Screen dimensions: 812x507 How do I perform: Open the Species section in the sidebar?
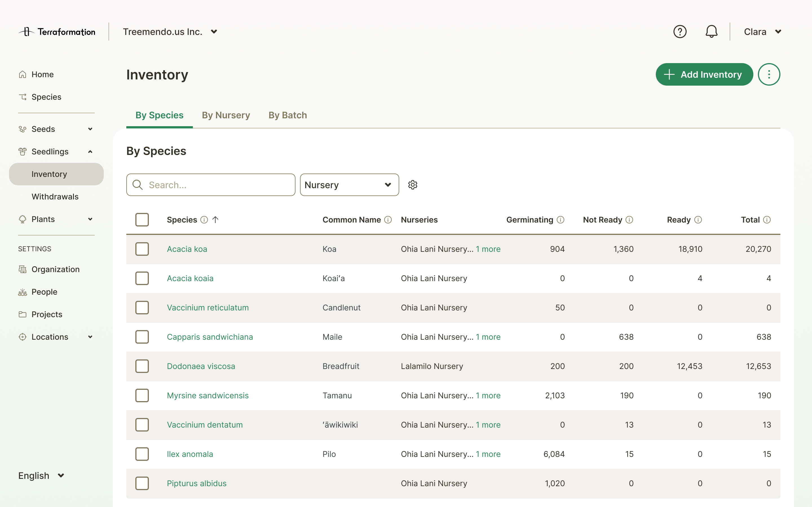pyautogui.click(x=46, y=97)
